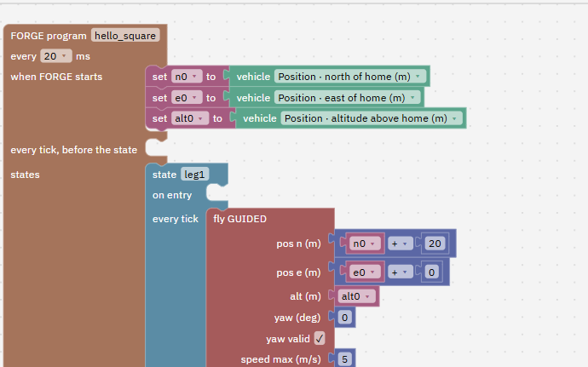Open the 'Position · altitude above home (m)' dropdown
The width and height of the screenshot is (588, 367).
[372, 118]
